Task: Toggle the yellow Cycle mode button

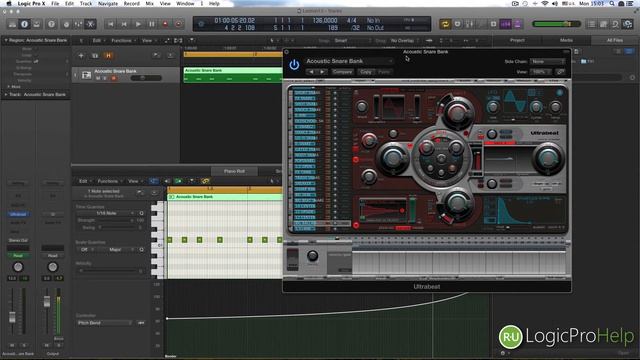Action: pyautogui.click(x=445, y=24)
